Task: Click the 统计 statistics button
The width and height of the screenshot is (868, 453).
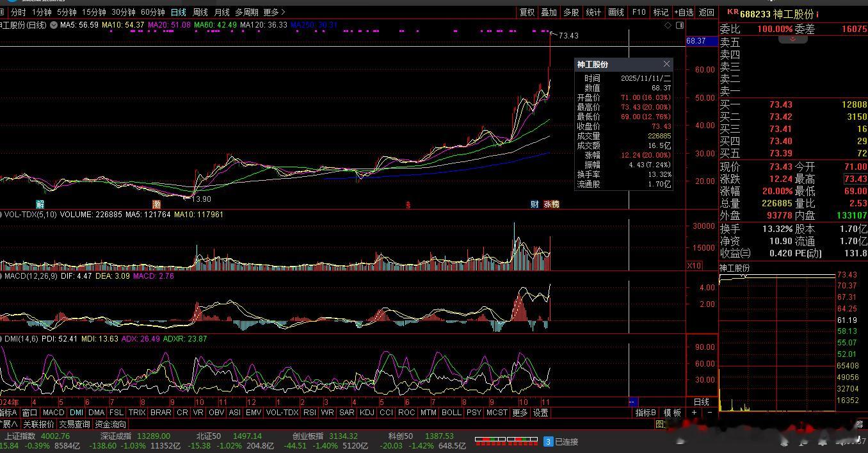Action: 593,12
